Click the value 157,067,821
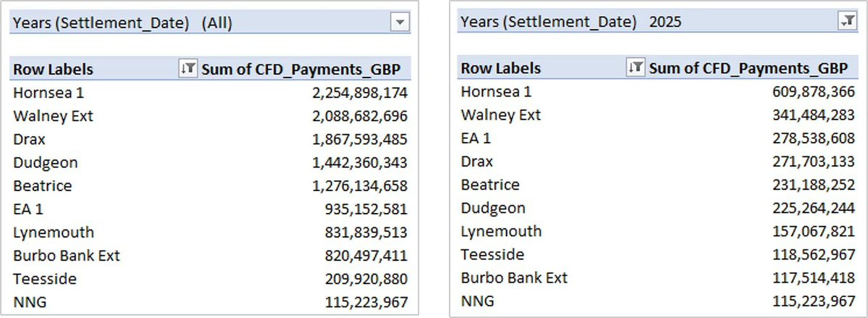Viewport: 868px width, 318px height. pos(814,232)
